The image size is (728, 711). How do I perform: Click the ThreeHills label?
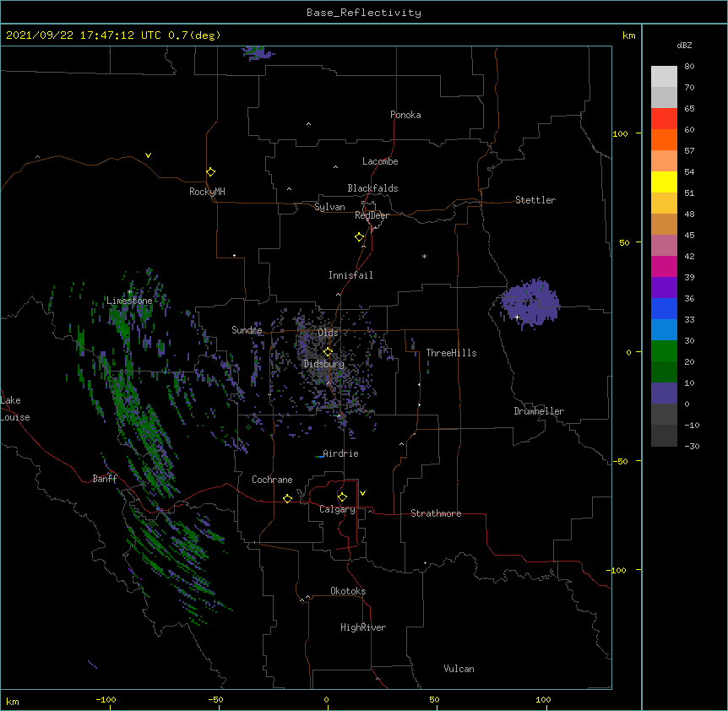click(451, 353)
